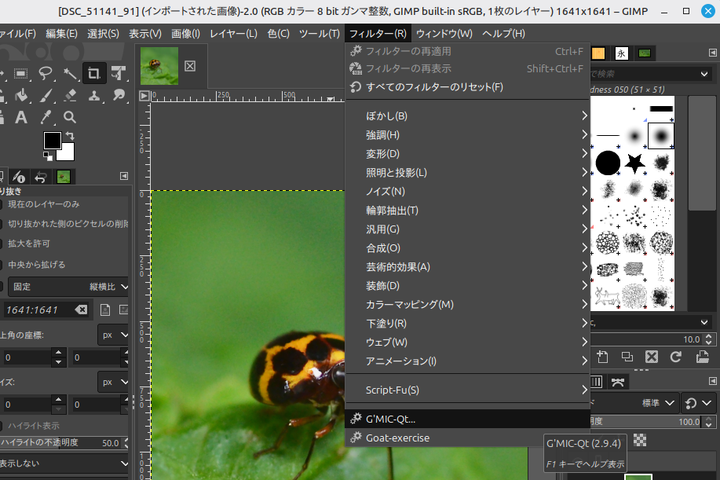Click すべてのフィルターのリセット(F)
Image resolution: width=720 pixels, height=480 pixels.
pyautogui.click(x=434, y=87)
